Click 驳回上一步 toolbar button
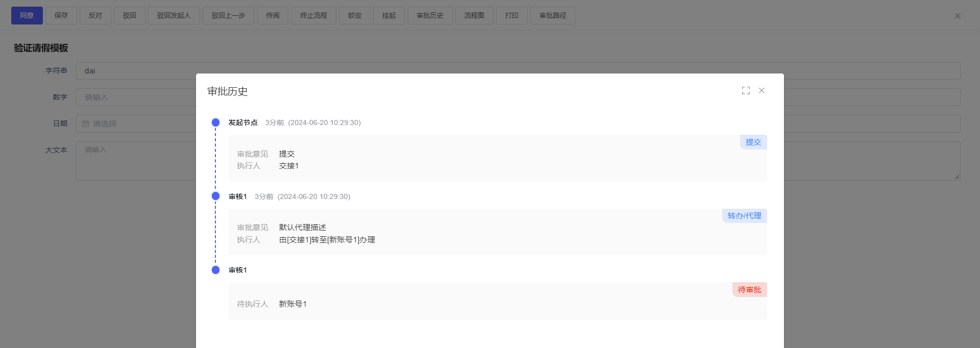 [228, 15]
